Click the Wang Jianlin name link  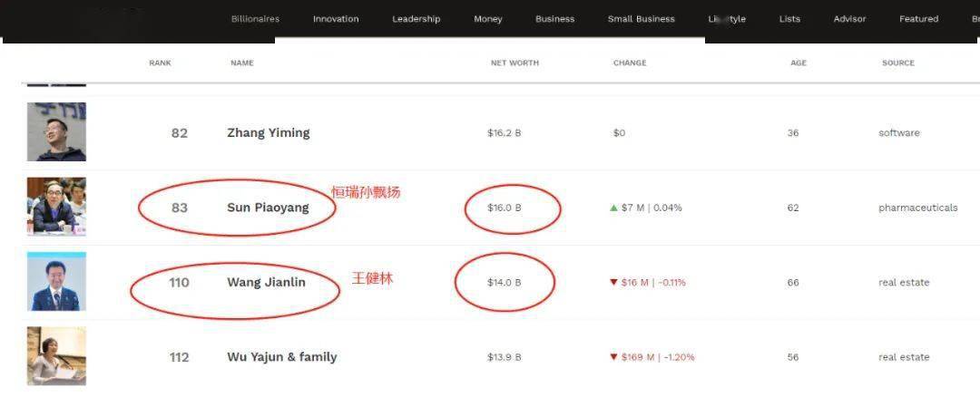[266, 283]
